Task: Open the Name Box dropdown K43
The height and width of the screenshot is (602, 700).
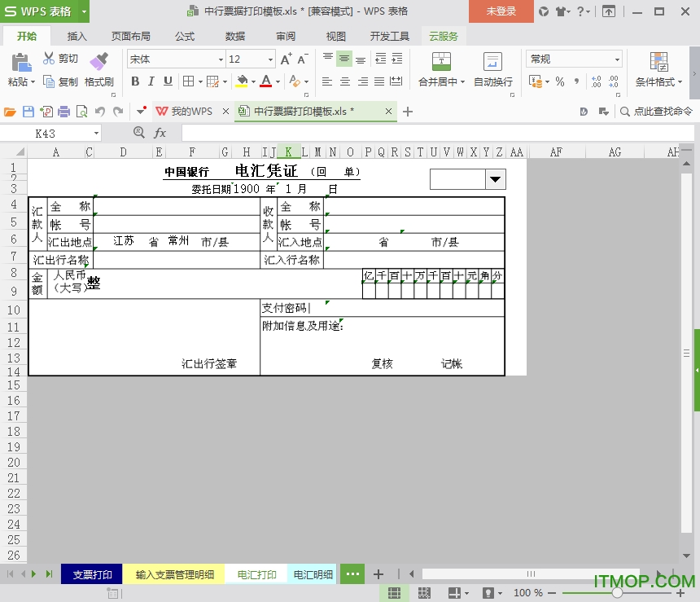Action: click(x=96, y=133)
